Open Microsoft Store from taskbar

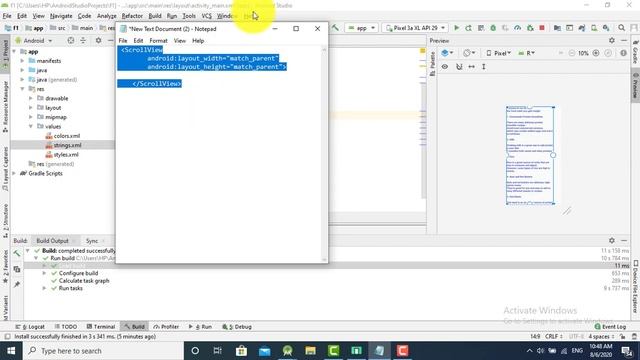[x=241, y=351]
